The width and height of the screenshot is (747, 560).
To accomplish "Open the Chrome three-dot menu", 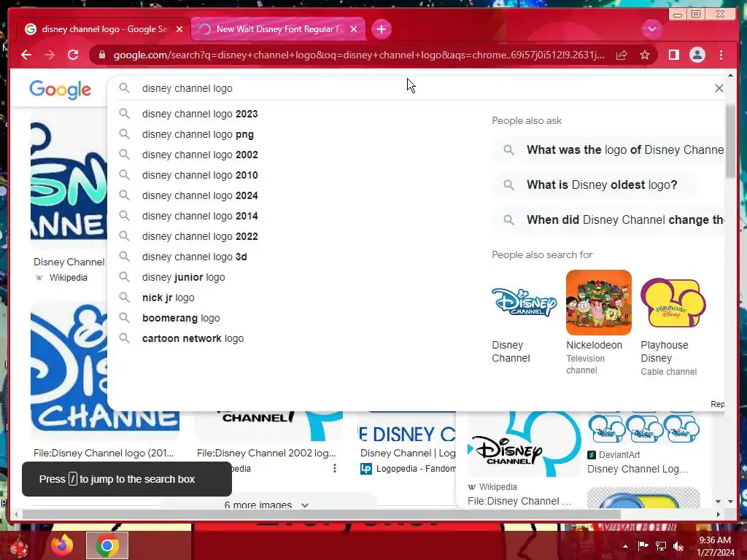I will point(721,55).
